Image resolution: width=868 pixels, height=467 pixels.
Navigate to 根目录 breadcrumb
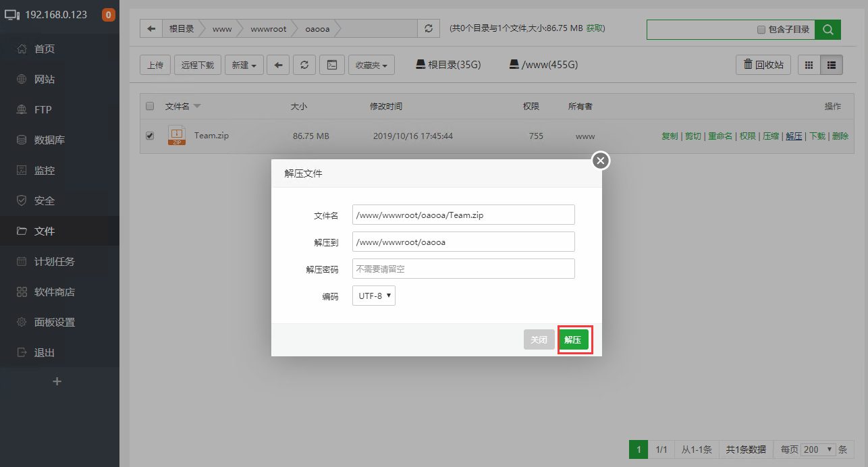182,28
